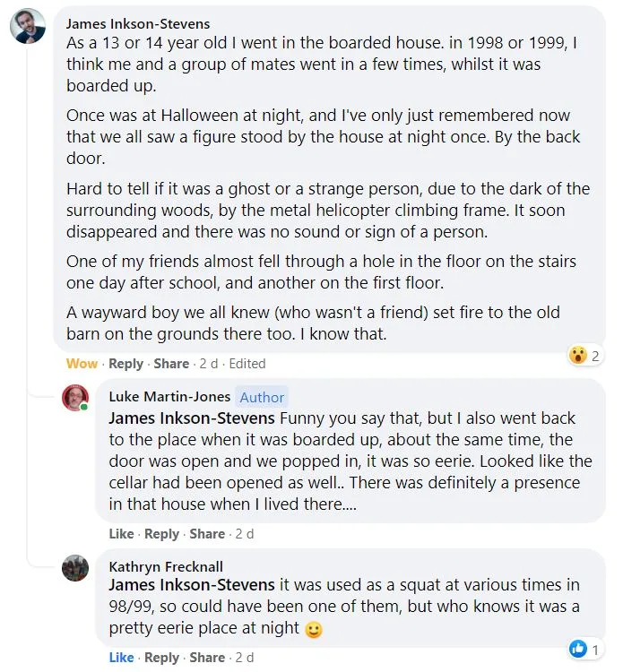Reply to James Inkson-Stevens' comment
Screen dimensions: 623x672
[x=125, y=364]
